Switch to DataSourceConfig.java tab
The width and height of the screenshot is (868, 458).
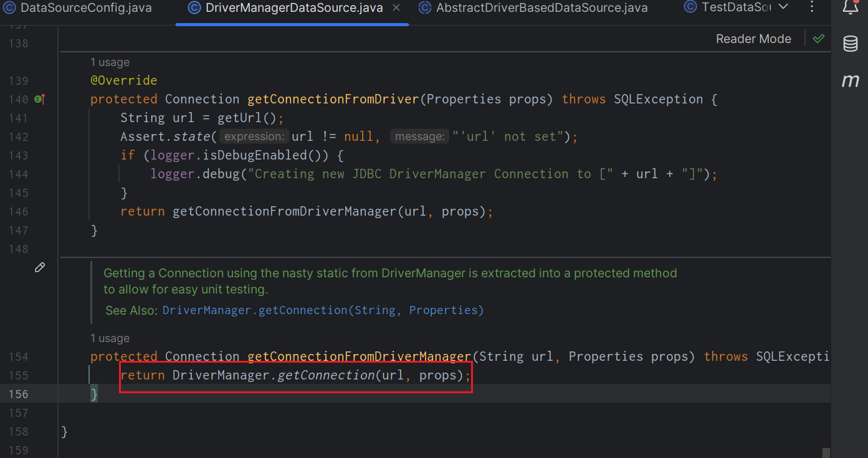(x=85, y=8)
